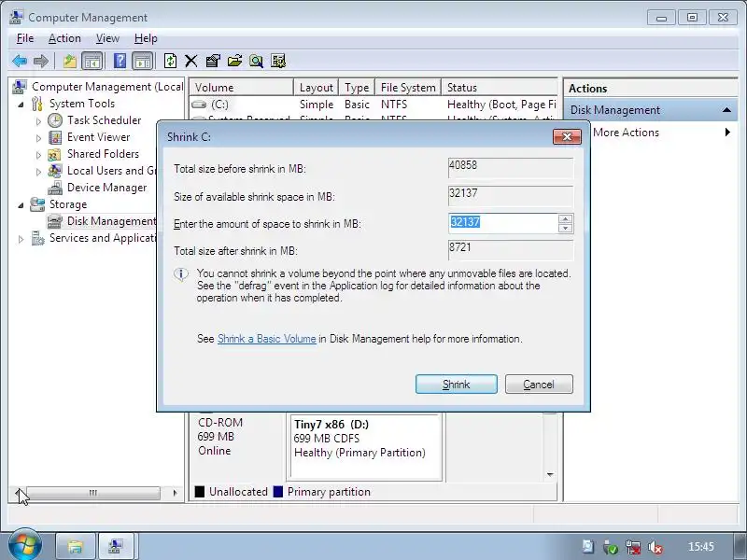Viewport: 747px width, 560px height.
Task: Click disk pane scrollbar down arrow
Action: [x=550, y=474]
